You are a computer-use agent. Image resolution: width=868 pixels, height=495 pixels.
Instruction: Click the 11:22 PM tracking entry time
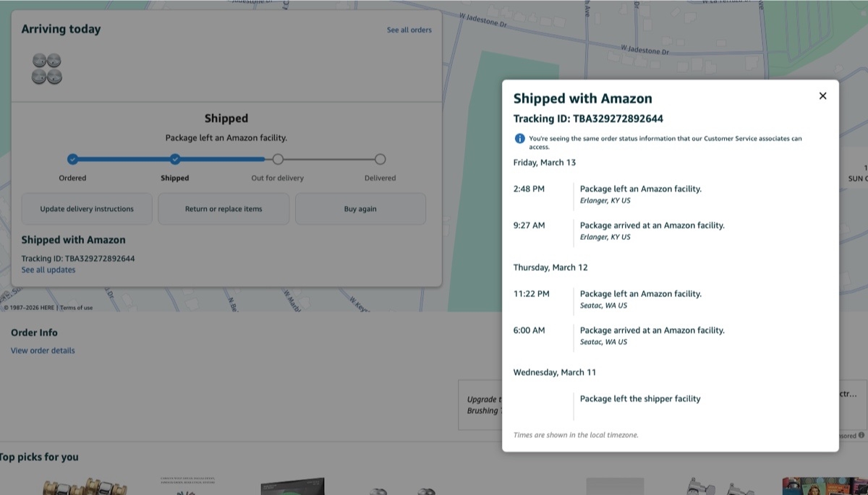tap(532, 294)
